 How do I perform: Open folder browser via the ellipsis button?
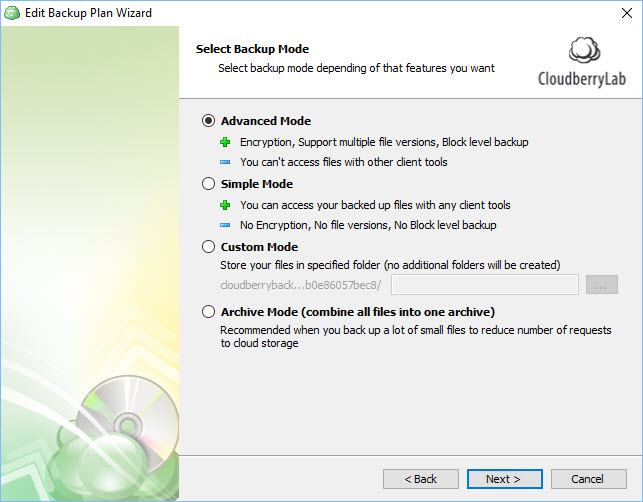point(602,285)
